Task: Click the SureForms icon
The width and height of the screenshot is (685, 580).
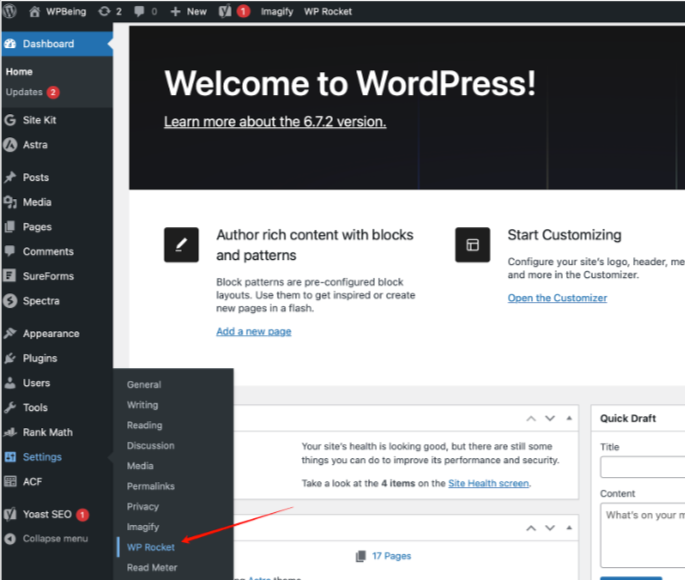Action: (x=10, y=276)
